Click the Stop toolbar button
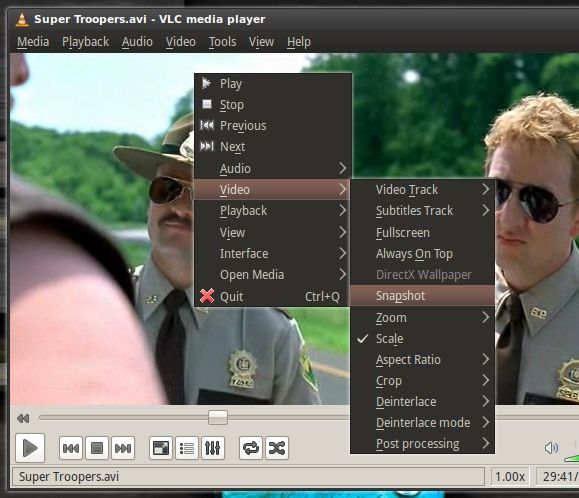579x498 pixels. (97, 448)
